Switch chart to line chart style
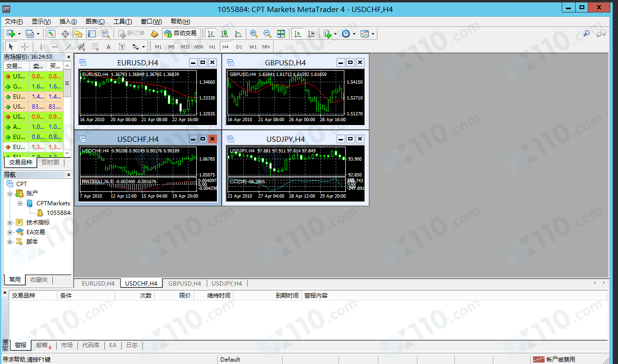The width and height of the screenshot is (618, 364). pyautogui.click(x=238, y=34)
